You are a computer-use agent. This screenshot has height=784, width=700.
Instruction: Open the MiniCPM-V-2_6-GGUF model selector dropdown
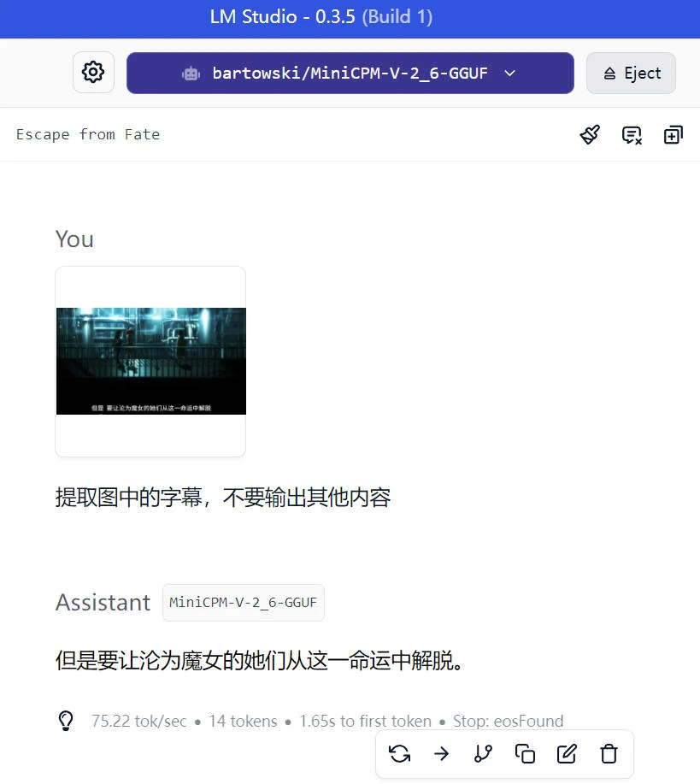(x=349, y=74)
